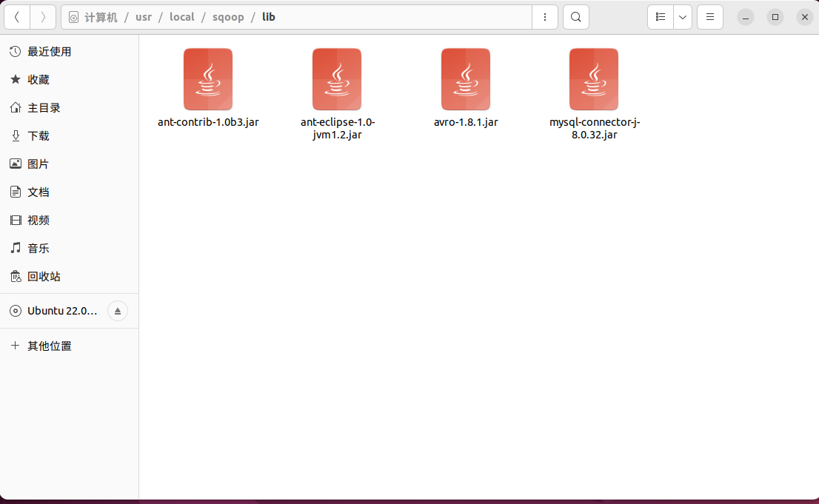Screen dimensions: 819x504
Task: Open 下载 download icon in sidebar
Action: [15, 135]
